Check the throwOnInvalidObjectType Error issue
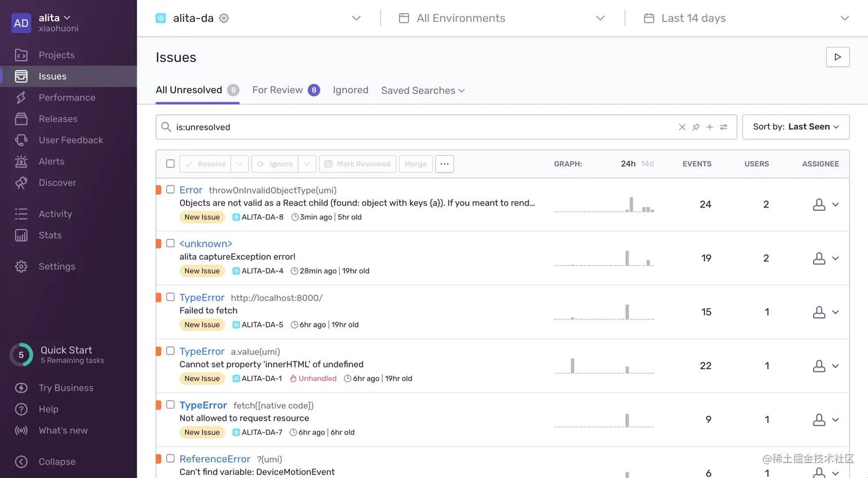Image resolution: width=868 pixels, height=478 pixels. click(170, 190)
